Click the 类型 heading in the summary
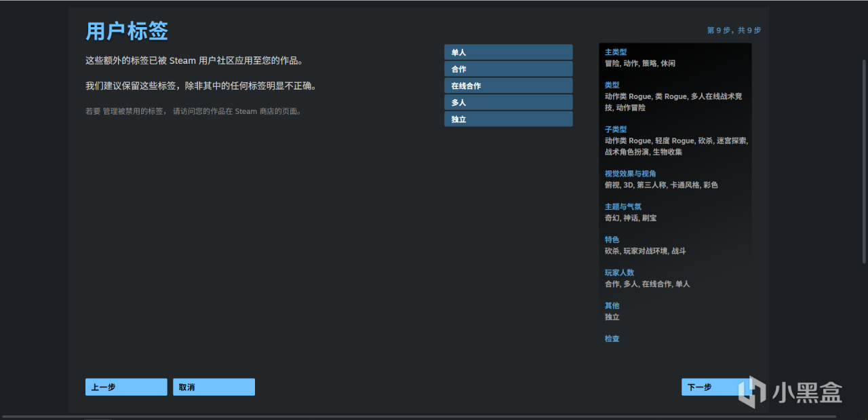 (x=612, y=85)
